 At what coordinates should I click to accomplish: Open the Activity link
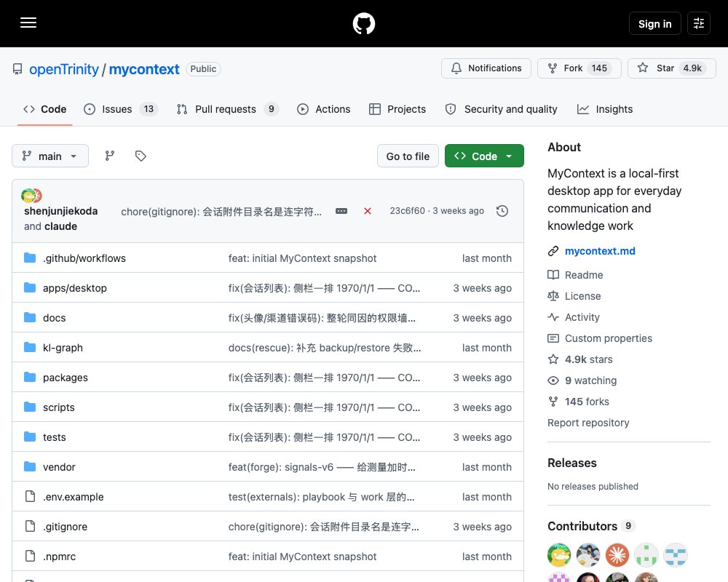(x=582, y=317)
